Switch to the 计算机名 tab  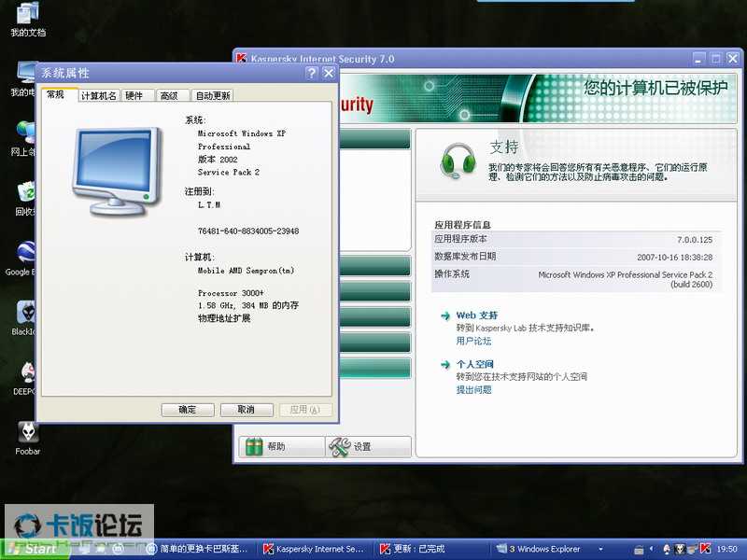99,96
